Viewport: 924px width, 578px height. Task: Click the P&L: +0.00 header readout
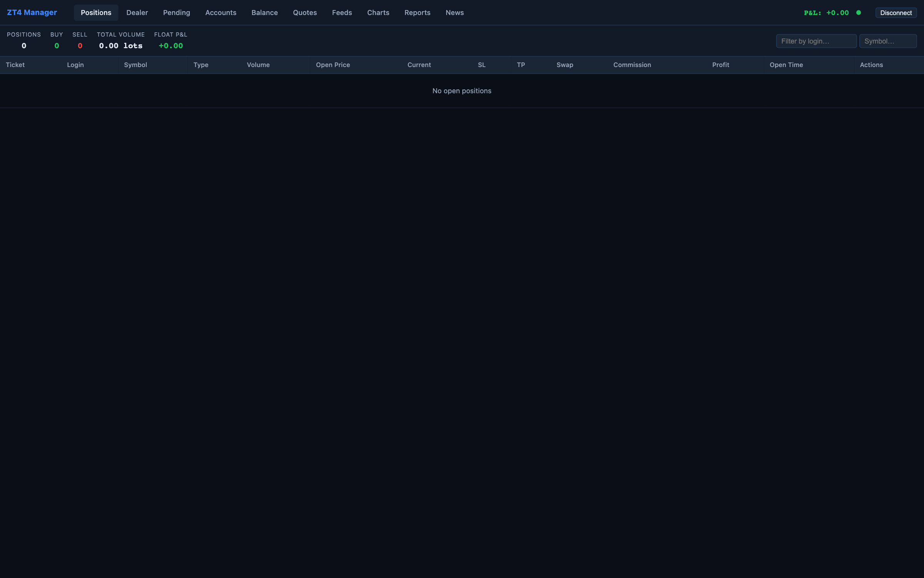tap(826, 13)
